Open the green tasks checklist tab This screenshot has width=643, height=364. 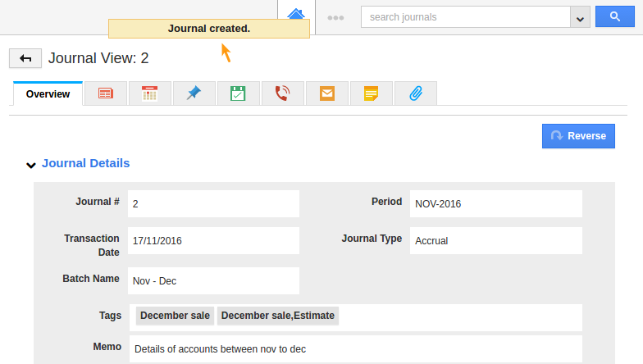pos(238,93)
